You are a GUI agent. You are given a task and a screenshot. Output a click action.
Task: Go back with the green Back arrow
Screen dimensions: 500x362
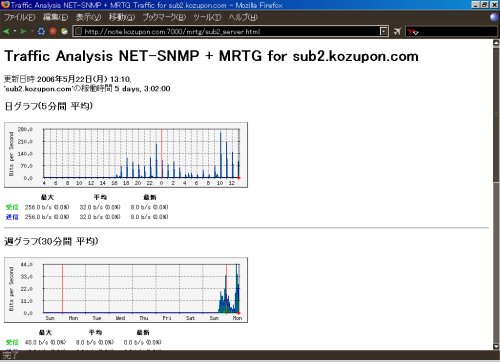point(6,31)
